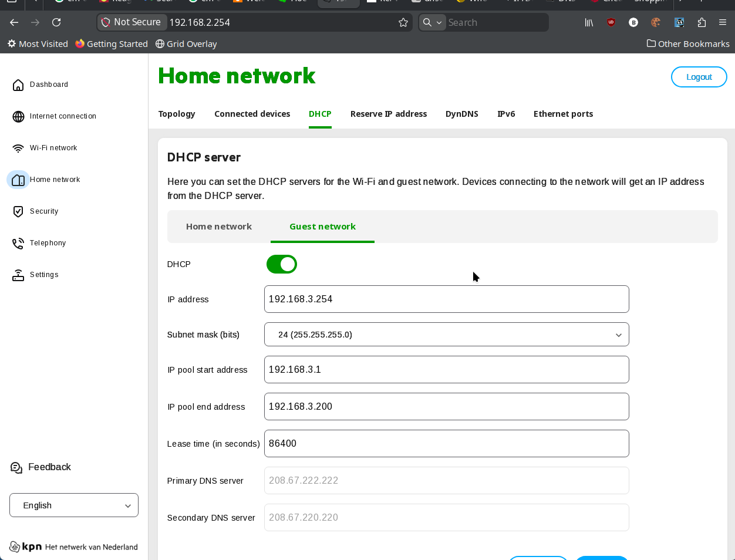Image resolution: width=735 pixels, height=560 pixels.
Task: Expand the Subnet mask dropdown
Action: (447, 335)
